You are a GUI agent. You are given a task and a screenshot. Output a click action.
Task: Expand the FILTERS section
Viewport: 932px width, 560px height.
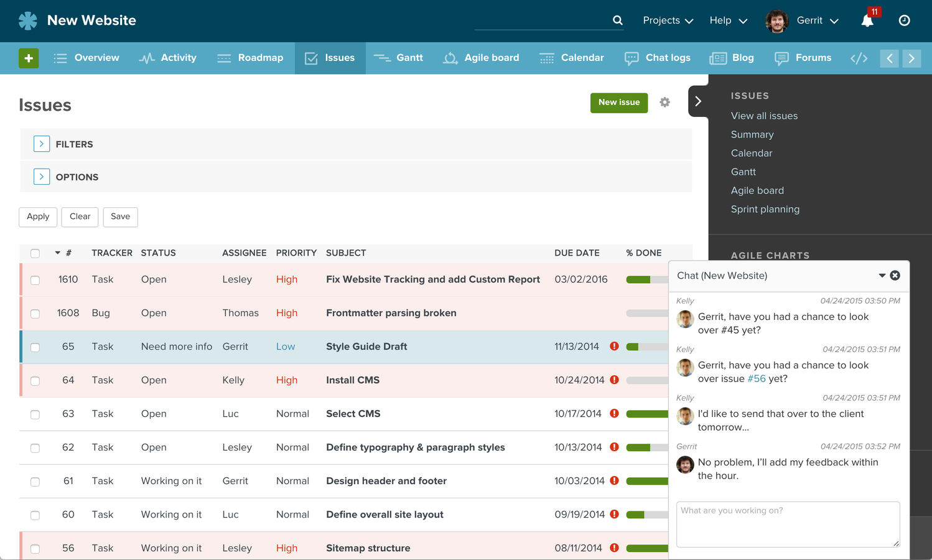pos(42,144)
